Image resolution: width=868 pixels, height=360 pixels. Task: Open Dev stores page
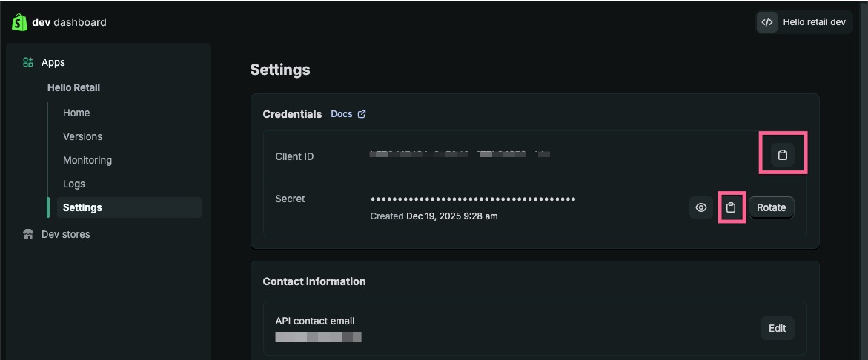click(65, 235)
